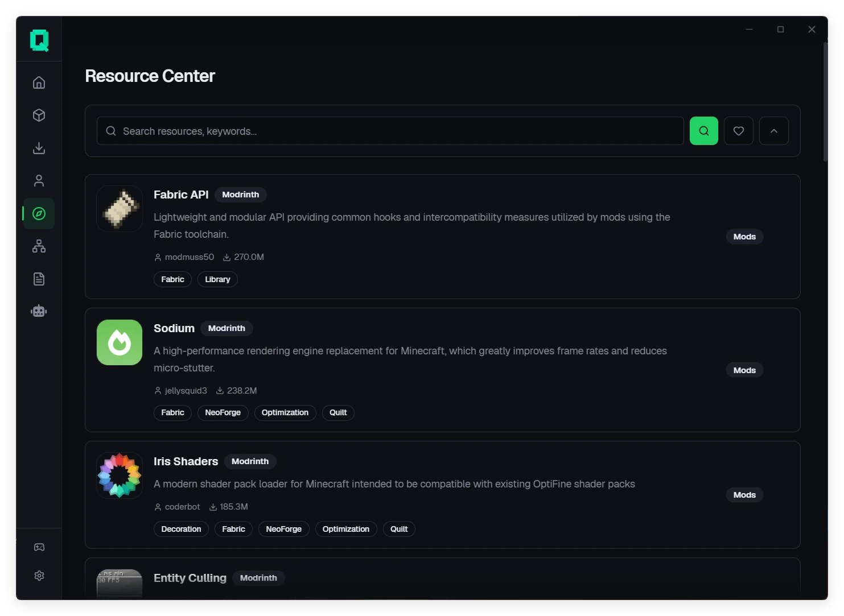The image size is (844, 616).
Task: Select the Fabric tag on Fabric API card
Action: (172, 279)
